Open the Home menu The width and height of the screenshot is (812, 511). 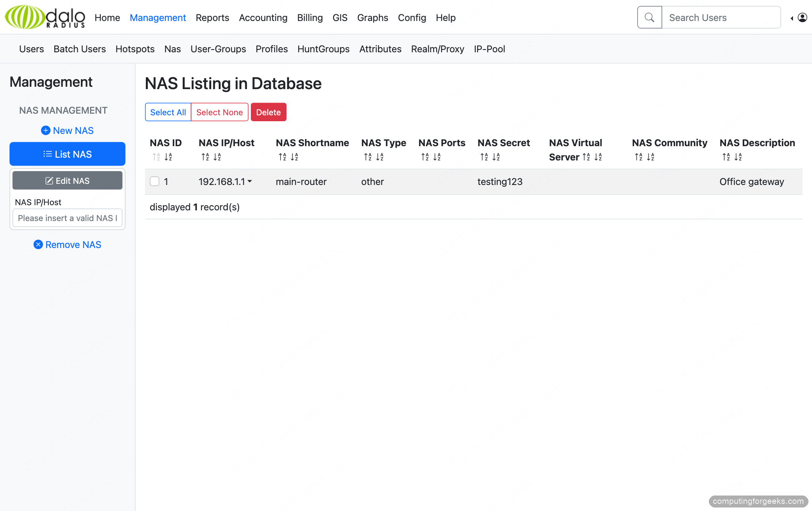107,18
